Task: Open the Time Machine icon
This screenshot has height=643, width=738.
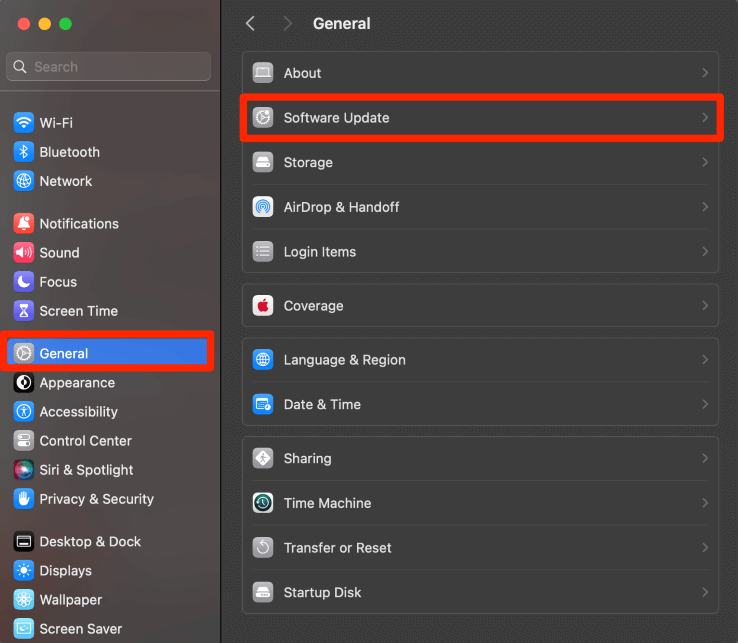Action: point(263,503)
